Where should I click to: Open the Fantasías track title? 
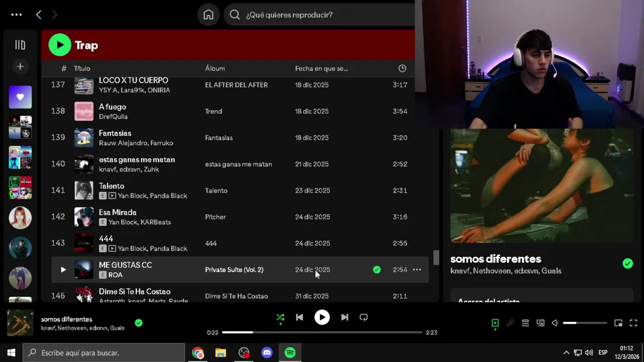115,133
